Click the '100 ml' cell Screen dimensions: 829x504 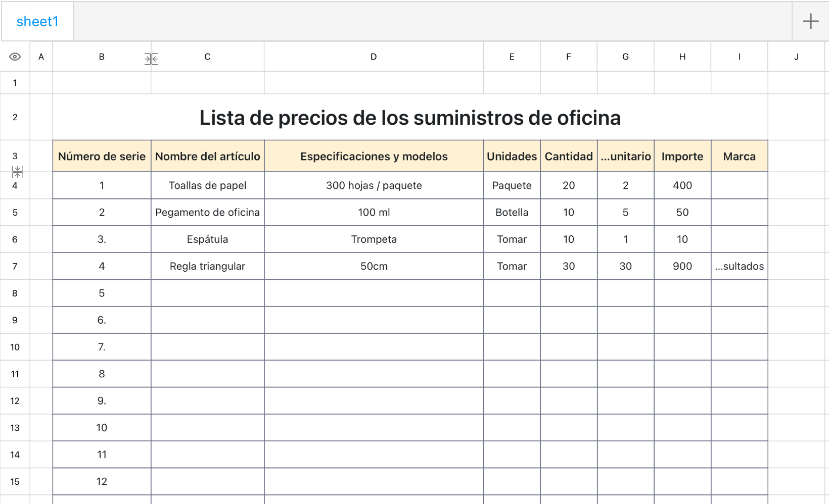coord(374,213)
